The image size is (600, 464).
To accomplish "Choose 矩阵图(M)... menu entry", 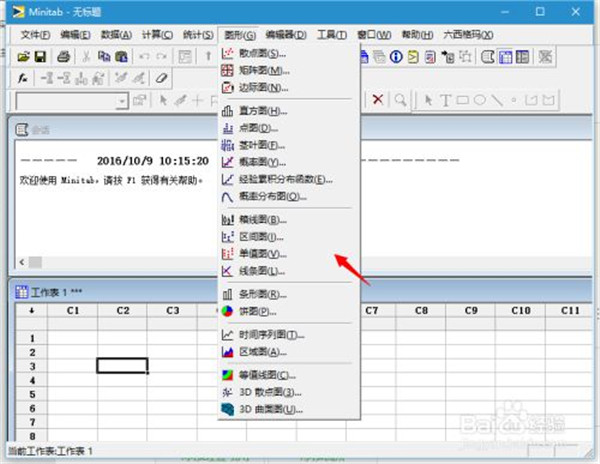I will tap(289, 70).
